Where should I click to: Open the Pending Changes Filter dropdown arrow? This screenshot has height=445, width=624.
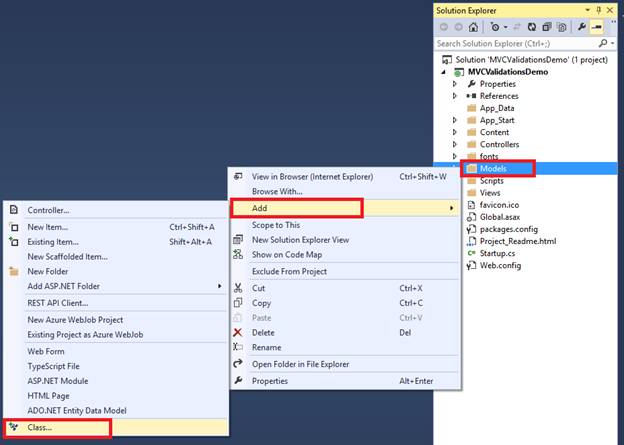click(x=506, y=27)
